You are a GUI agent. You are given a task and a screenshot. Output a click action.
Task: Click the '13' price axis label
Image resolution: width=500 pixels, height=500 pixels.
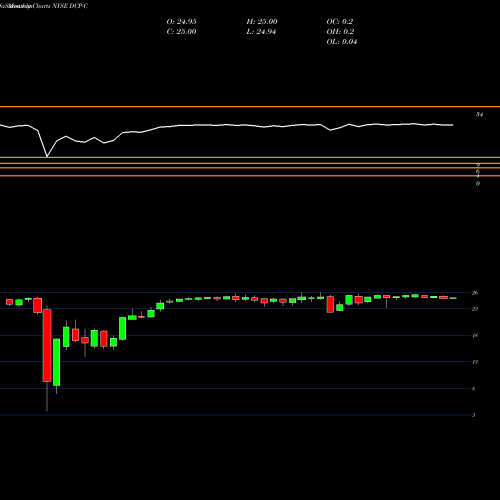click(475, 362)
